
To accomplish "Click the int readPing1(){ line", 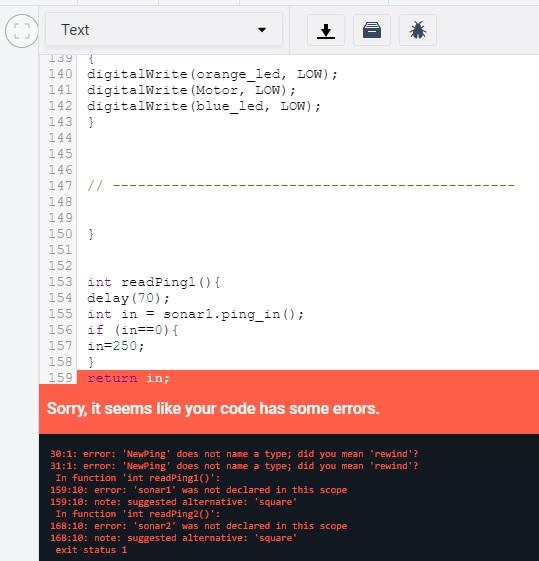I will point(154,282).
